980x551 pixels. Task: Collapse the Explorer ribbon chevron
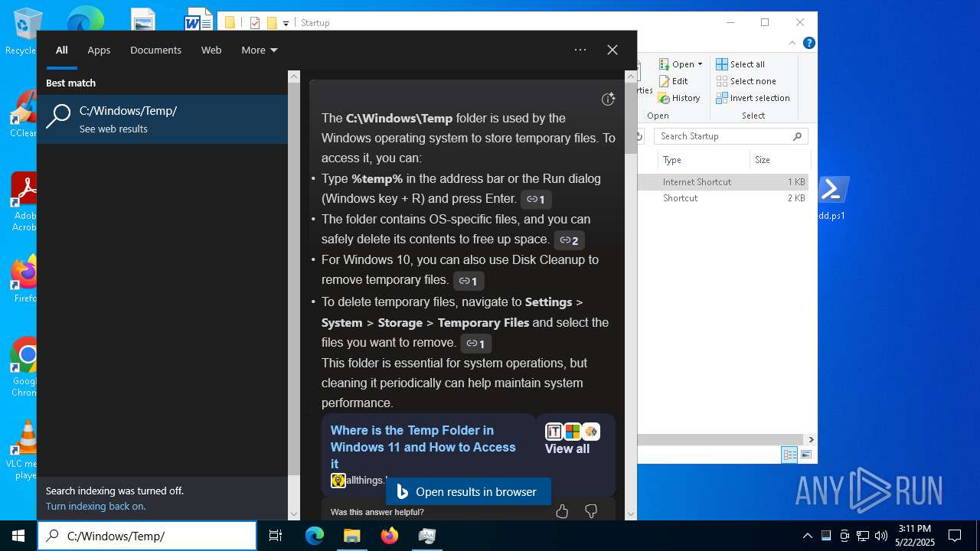coord(793,43)
